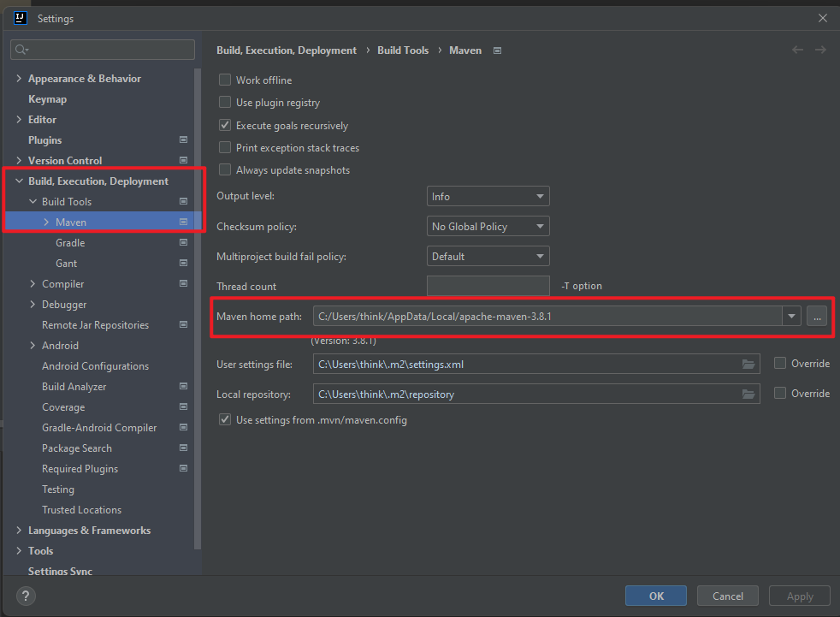Image resolution: width=840 pixels, height=617 pixels.
Task: Click OK to confirm settings
Action: tap(656, 596)
